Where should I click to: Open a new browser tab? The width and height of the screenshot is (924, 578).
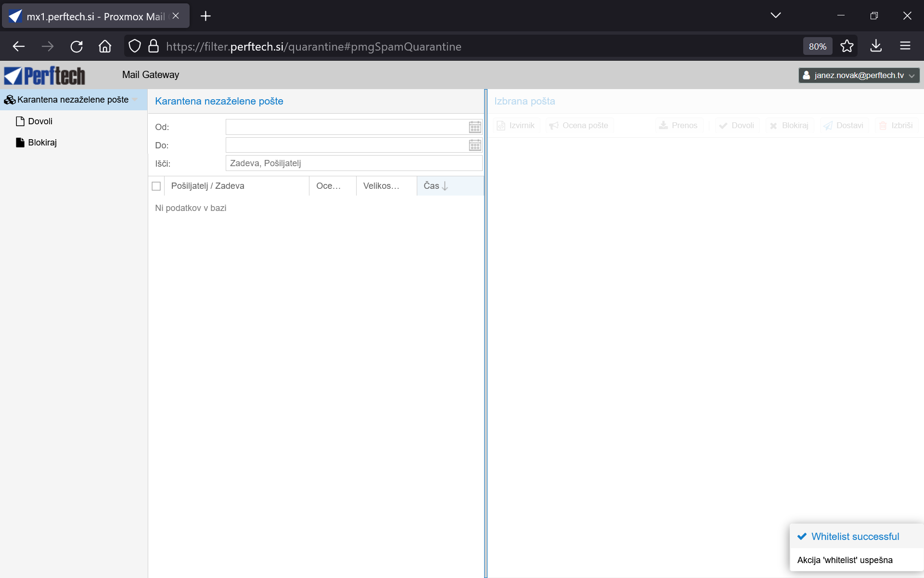205,16
